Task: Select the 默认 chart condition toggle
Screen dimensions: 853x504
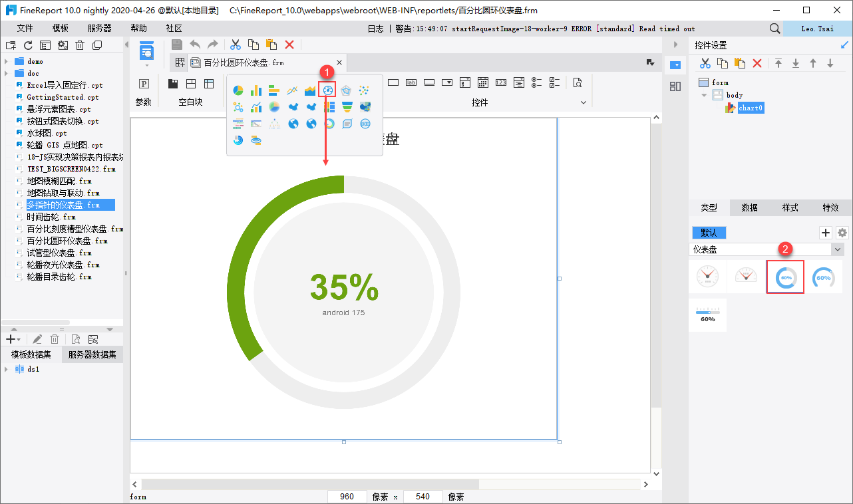Action: (709, 233)
